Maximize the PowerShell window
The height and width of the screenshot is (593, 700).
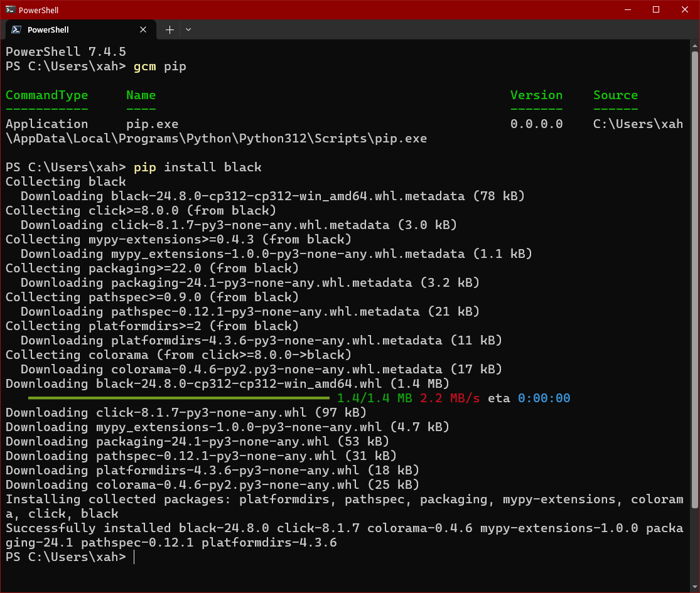[656, 9]
